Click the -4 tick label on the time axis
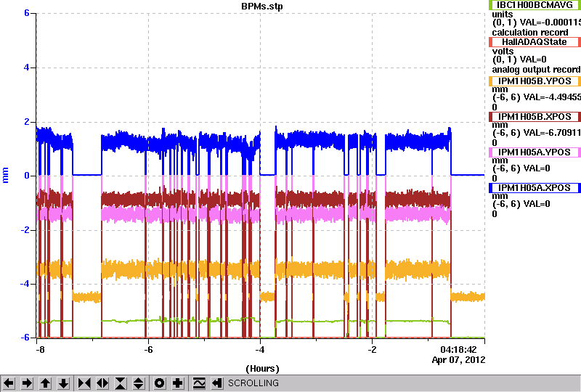 point(260,350)
